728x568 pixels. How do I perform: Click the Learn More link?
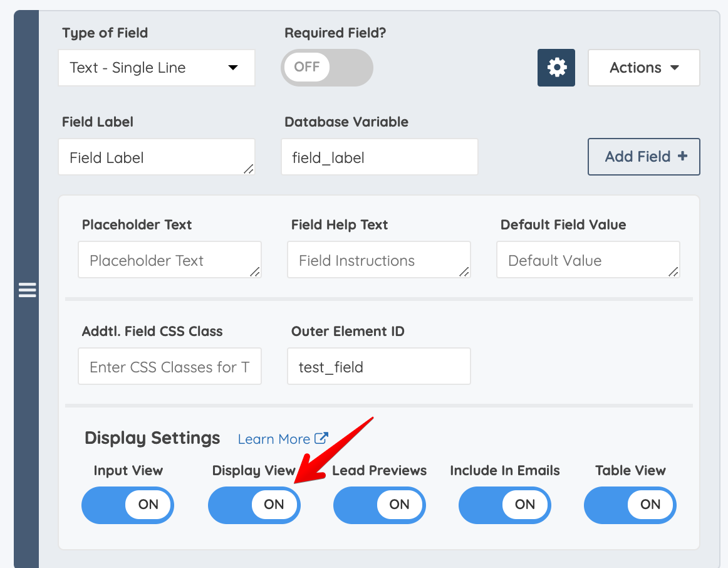click(x=273, y=439)
